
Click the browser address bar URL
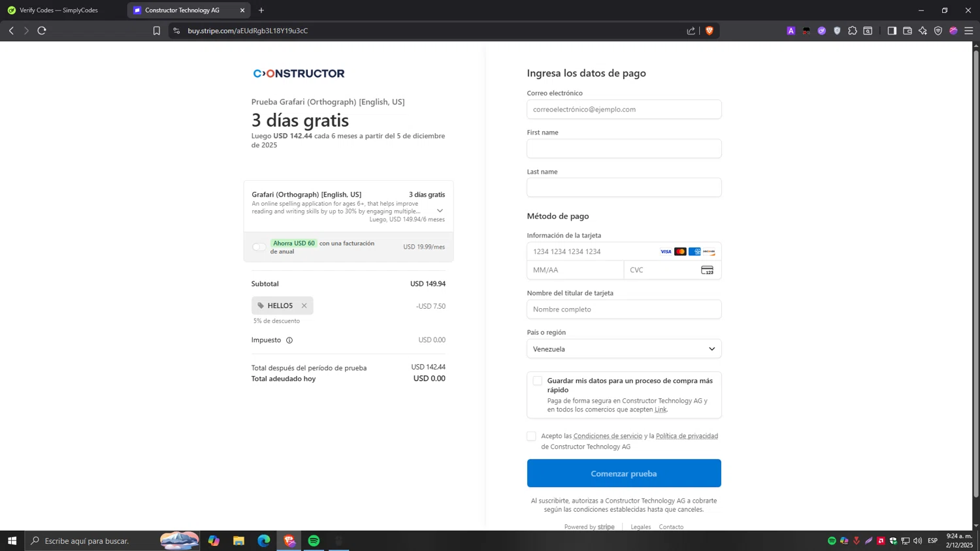tap(248, 31)
